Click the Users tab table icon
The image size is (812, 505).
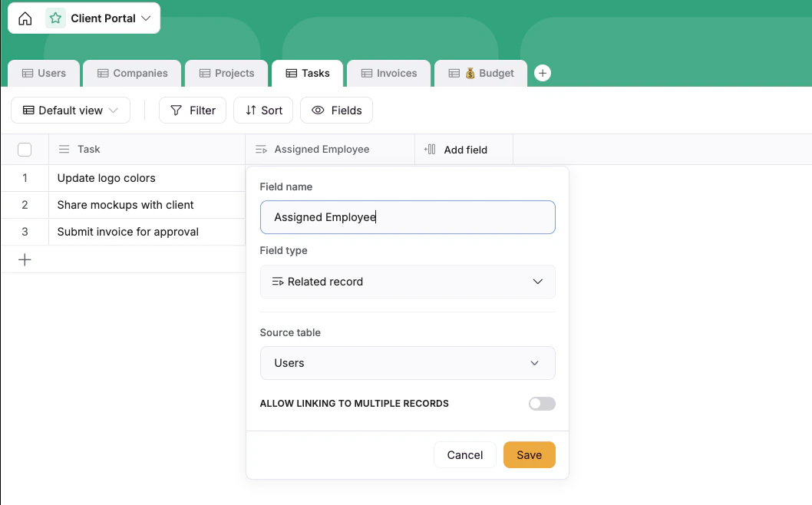(28, 74)
